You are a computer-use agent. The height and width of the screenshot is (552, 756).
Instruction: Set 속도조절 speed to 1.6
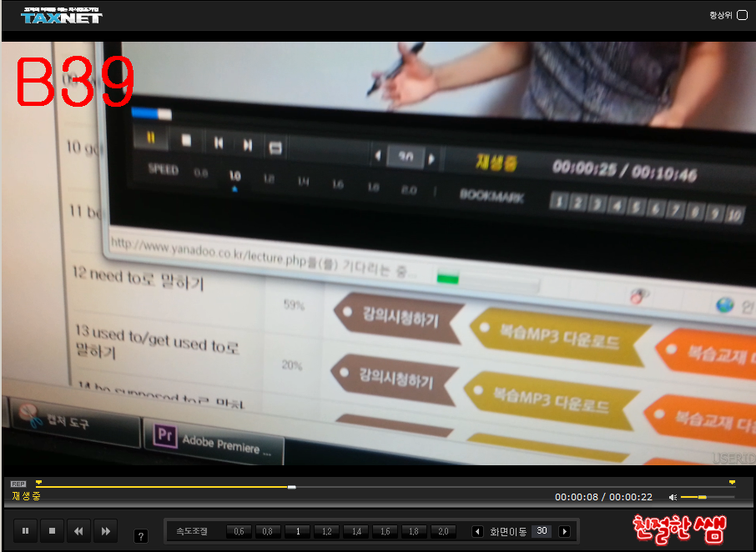point(386,531)
